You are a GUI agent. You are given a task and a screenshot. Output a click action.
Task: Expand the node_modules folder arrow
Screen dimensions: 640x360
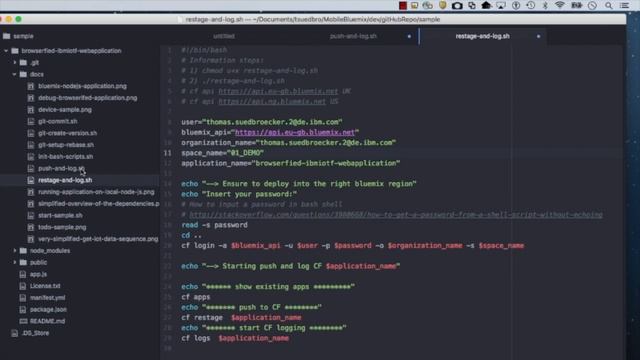pyautogui.click(x=15, y=251)
